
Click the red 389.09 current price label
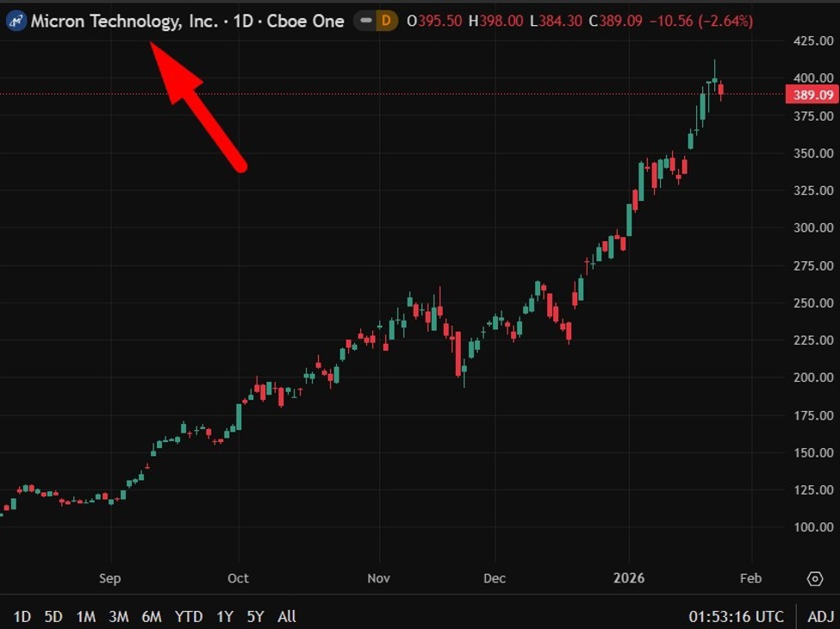[812, 94]
